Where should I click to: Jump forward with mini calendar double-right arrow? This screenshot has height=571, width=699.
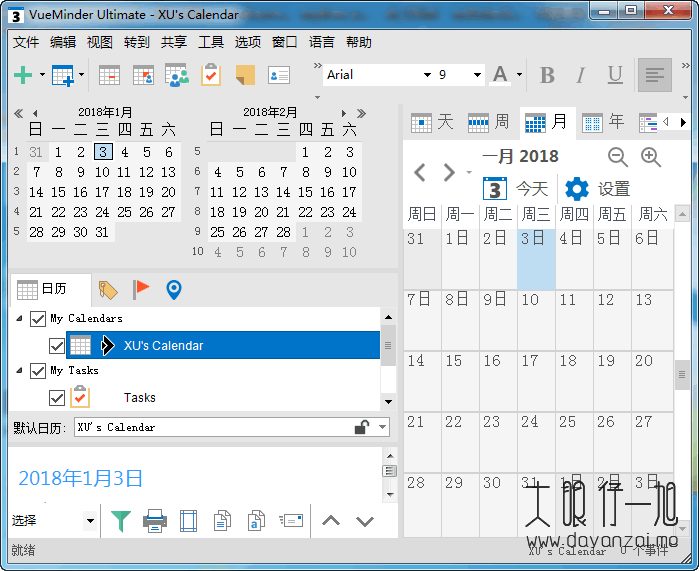click(362, 113)
